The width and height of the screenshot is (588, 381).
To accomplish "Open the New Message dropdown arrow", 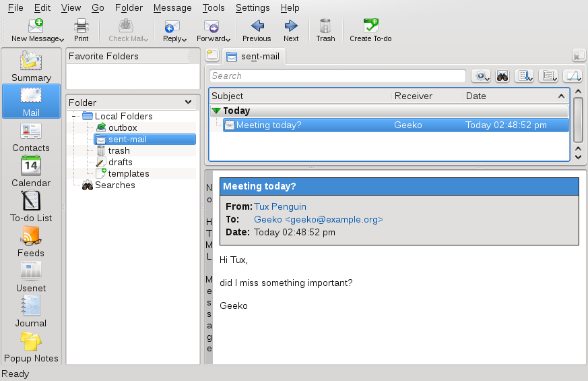I will [x=61, y=39].
